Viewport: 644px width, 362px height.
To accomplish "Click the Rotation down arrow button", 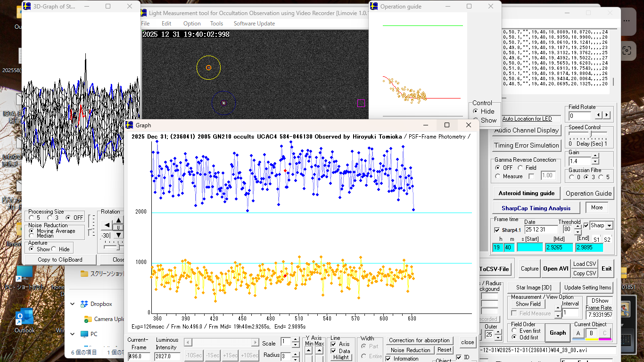I will [119, 235].
